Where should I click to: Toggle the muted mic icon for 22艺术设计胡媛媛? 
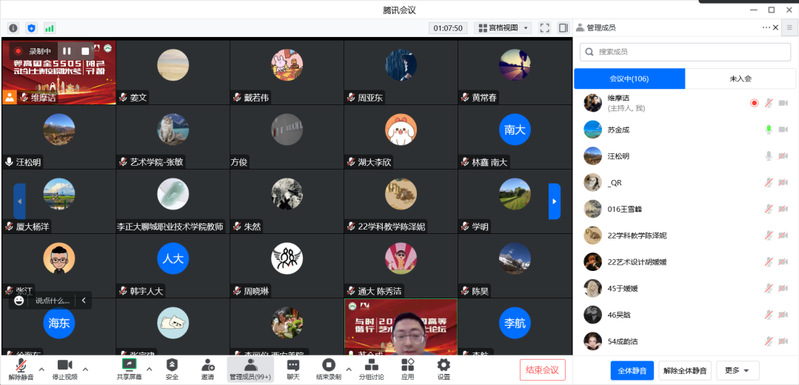768,262
